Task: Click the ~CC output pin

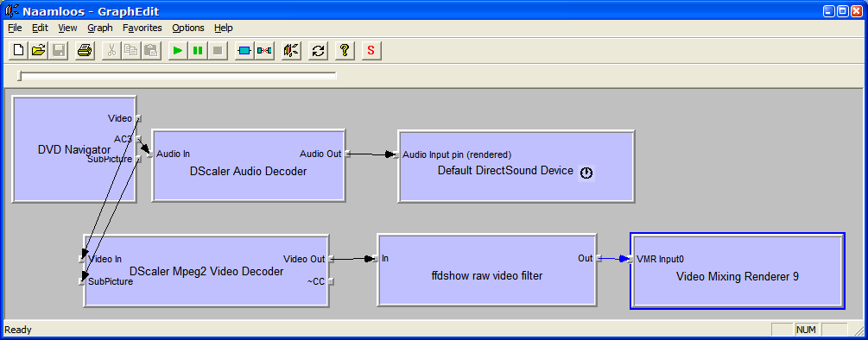Action: click(x=331, y=281)
